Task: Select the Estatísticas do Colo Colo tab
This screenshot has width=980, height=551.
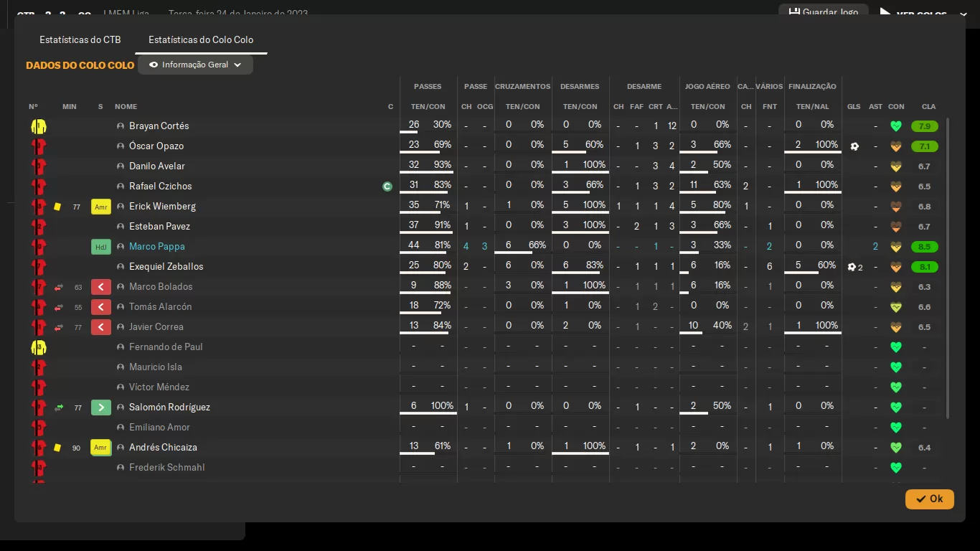Action: [x=201, y=39]
